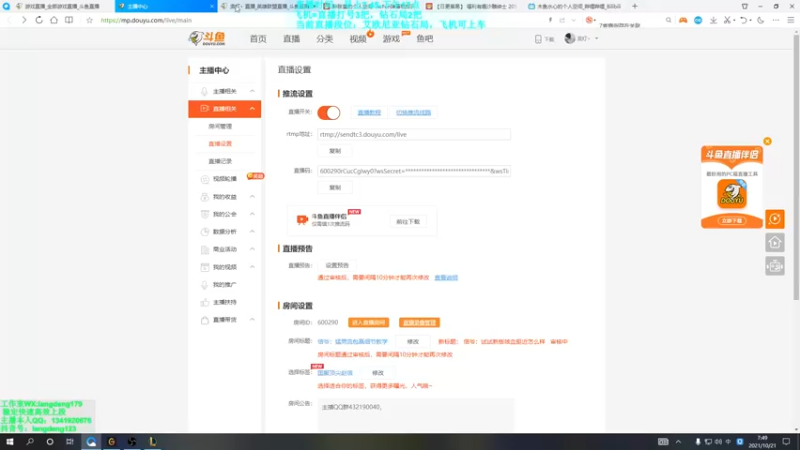
Task: Click the 斗鱼直播伴侣 camera icon
Action: tap(302, 219)
